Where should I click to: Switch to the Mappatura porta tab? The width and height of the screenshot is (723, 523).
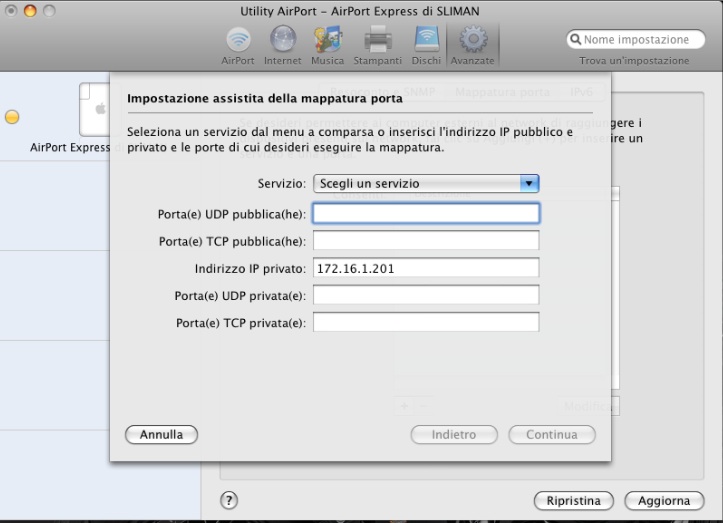pos(502,92)
